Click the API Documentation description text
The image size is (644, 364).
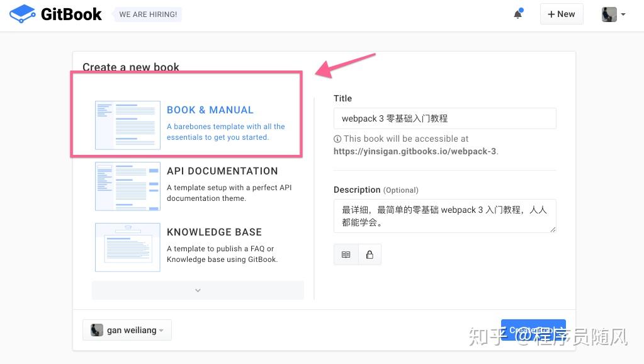(x=229, y=193)
